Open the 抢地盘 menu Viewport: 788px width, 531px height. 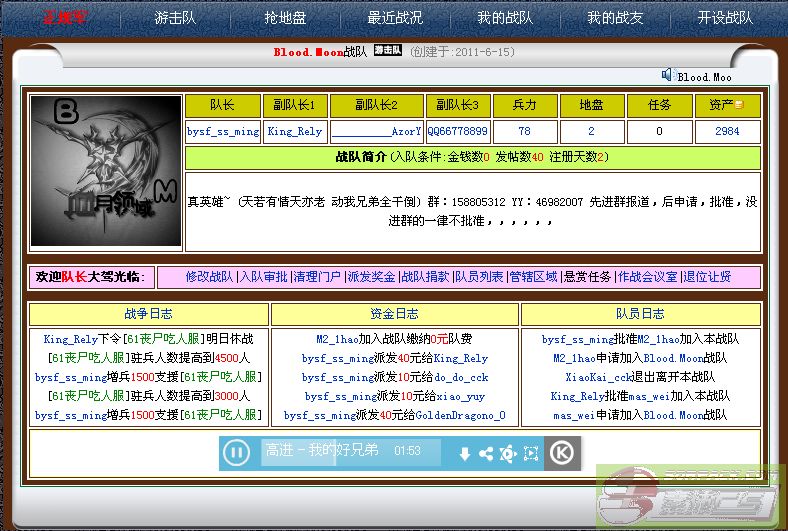(286, 18)
